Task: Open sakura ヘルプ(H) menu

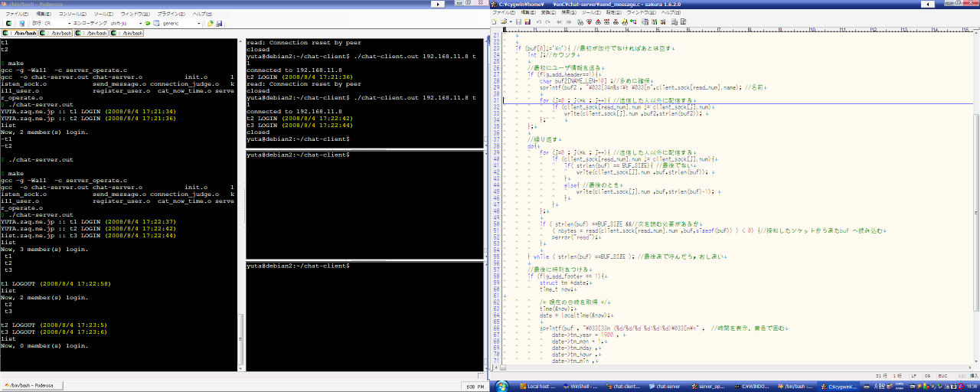Action: pyautogui.click(x=671, y=12)
